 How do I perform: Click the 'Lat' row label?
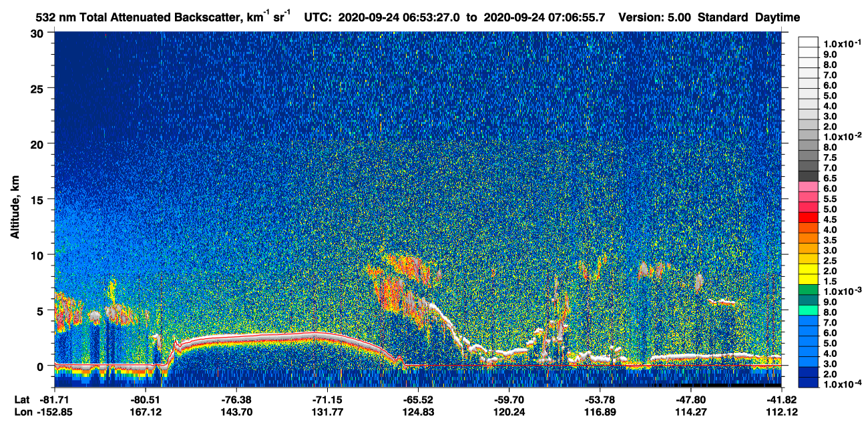pos(22,399)
